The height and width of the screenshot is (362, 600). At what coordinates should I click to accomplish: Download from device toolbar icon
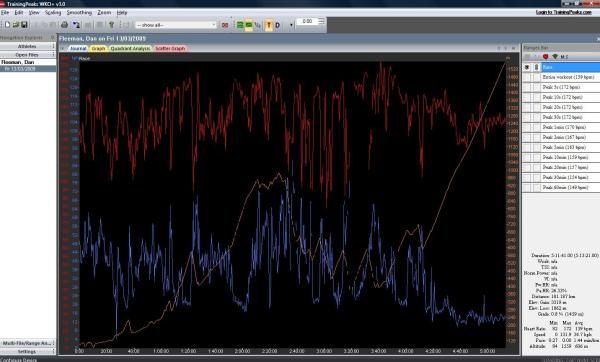[x=77, y=25]
